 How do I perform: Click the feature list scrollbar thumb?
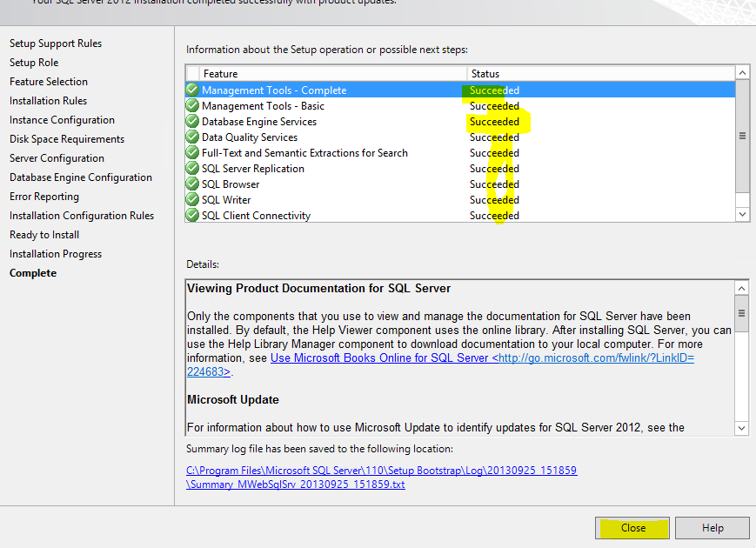click(x=742, y=136)
